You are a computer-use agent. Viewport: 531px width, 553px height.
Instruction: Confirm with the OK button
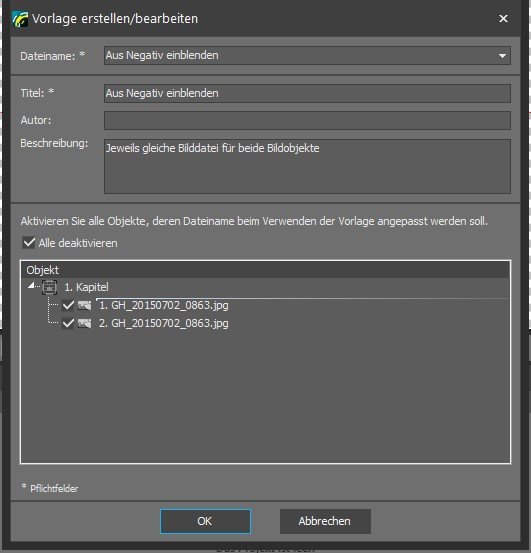(x=205, y=521)
